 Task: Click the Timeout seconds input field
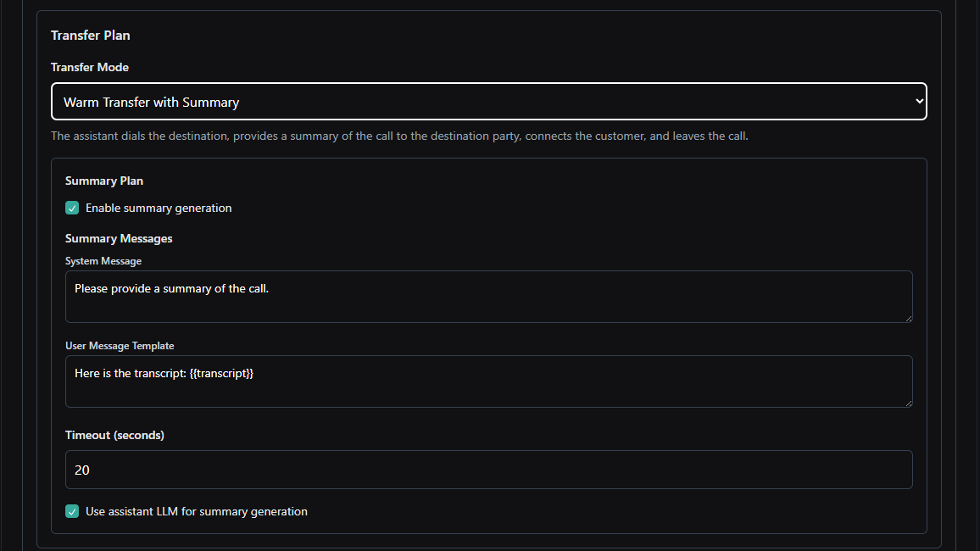pyautogui.click(x=488, y=470)
